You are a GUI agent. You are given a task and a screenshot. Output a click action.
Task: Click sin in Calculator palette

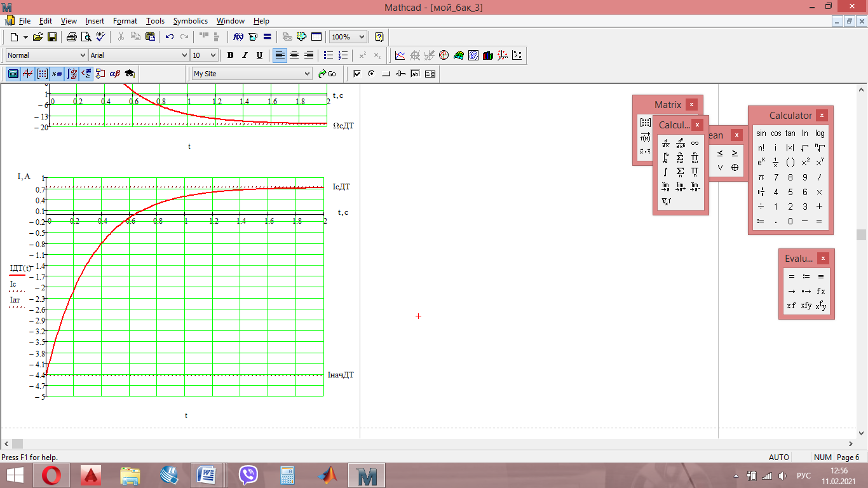[761, 133]
